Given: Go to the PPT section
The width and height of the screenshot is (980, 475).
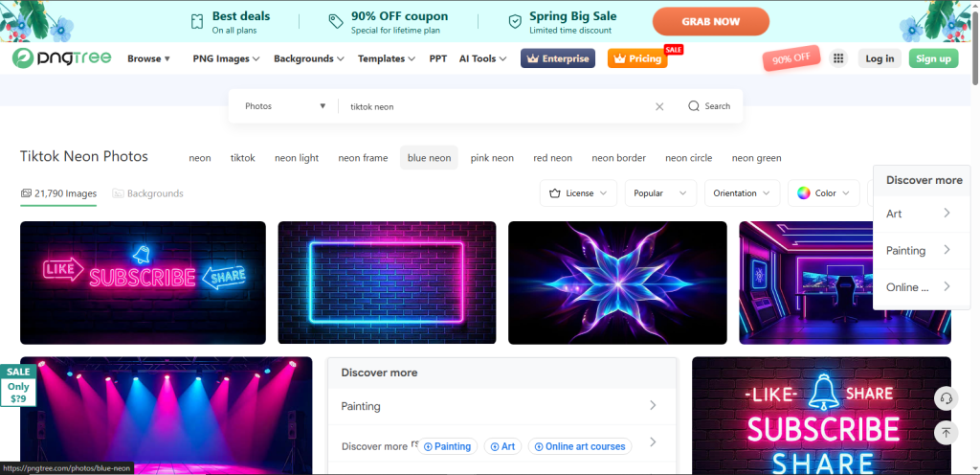Looking at the screenshot, I should click(438, 58).
